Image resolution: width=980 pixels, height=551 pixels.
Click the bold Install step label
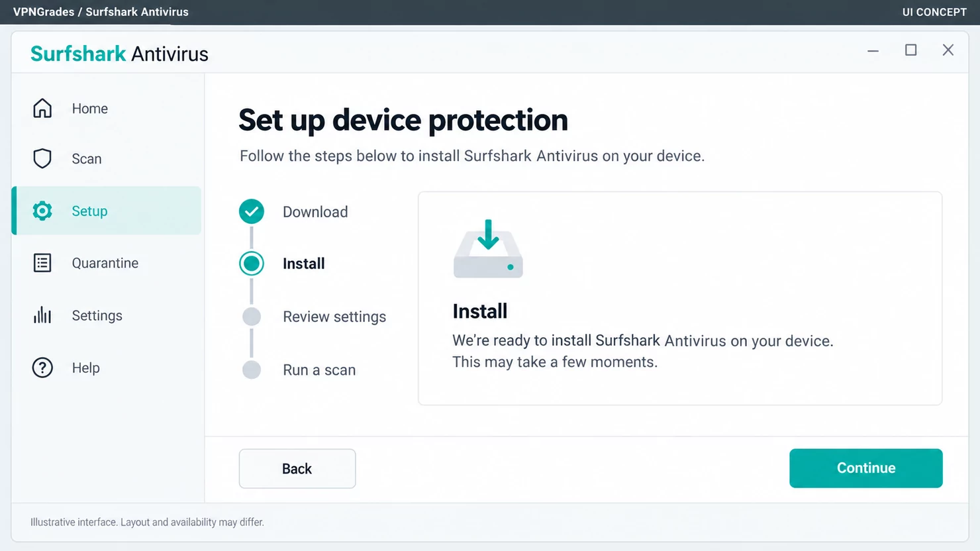click(x=304, y=264)
